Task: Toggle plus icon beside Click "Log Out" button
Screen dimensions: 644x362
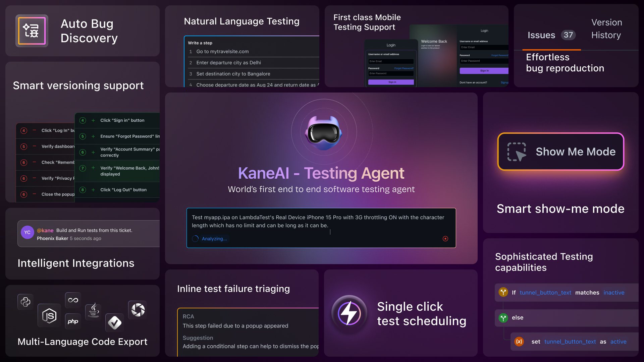Action: point(93,190)
